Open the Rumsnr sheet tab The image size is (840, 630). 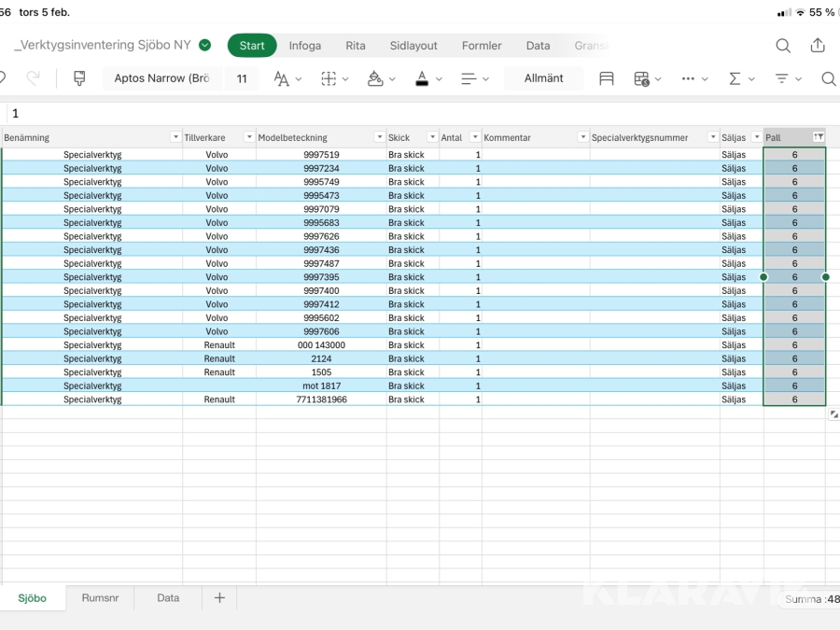point(100,597)
